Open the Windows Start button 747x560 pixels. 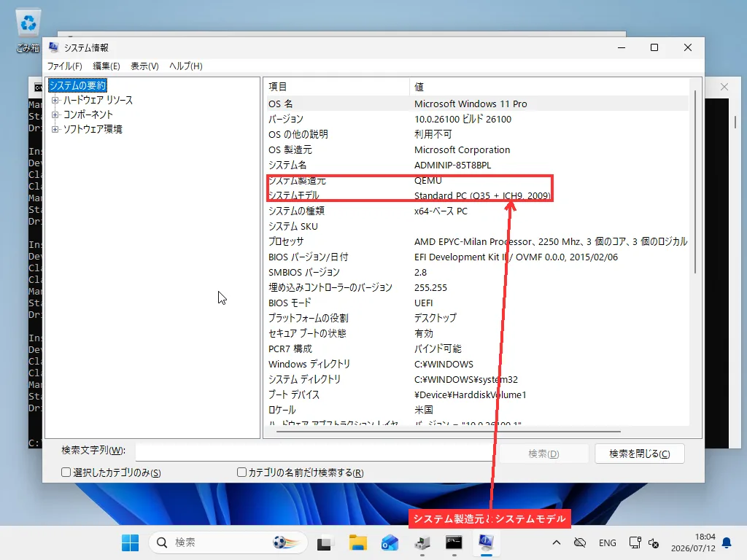130,542
